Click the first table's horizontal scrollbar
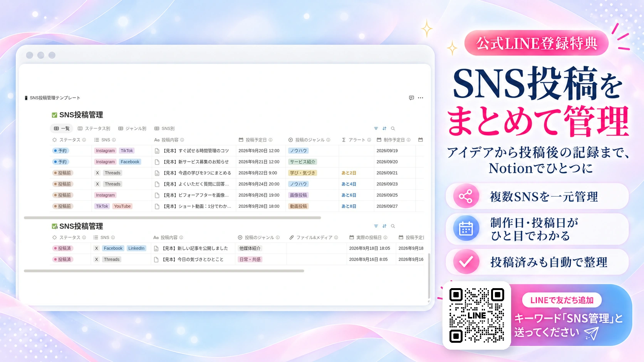The height and width of the screenshot is (362, 644). [x=172, y=218]
